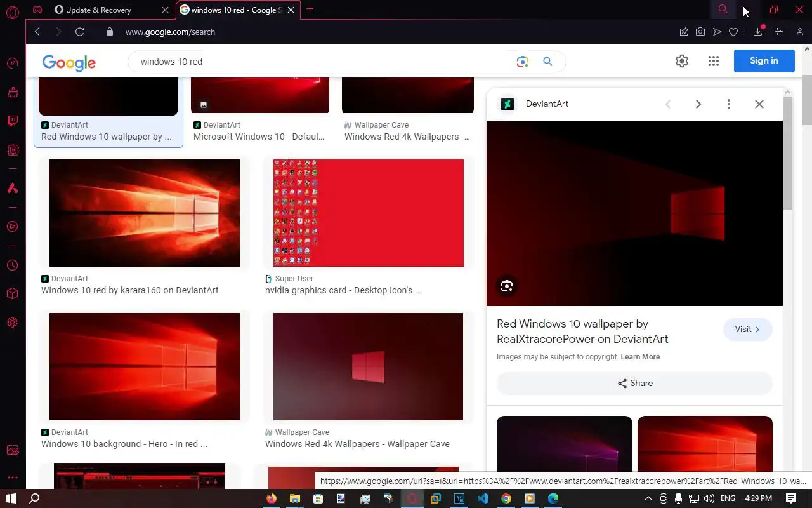
Task: Open Windows notification center
Action: pyautogui.click(x=791, y=498)
